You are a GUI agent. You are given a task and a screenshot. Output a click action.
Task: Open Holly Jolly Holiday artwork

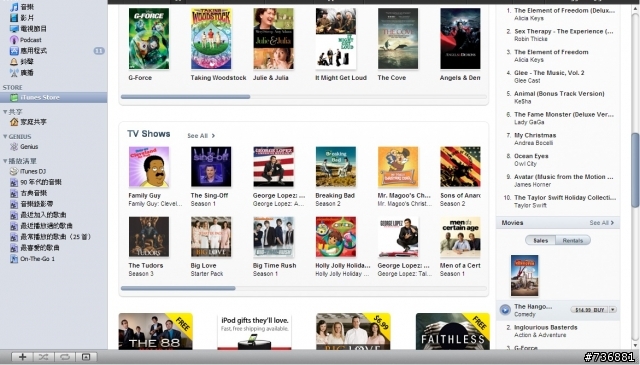[x=336, y=237]
